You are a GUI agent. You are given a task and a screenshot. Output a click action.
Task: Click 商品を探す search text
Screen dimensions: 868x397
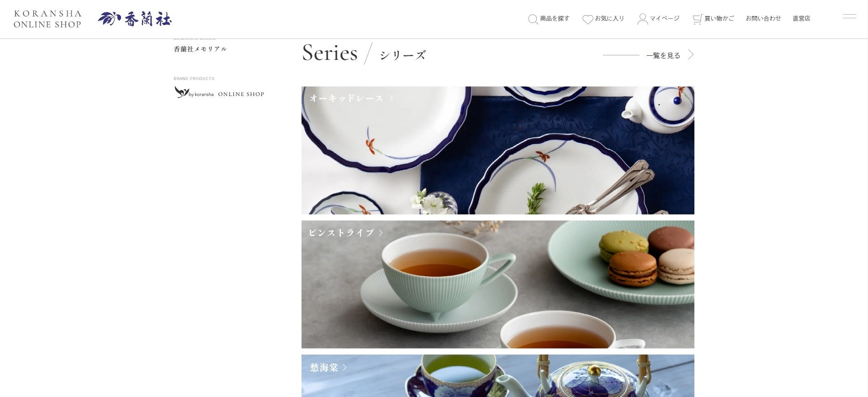click(x=555, y=19)
